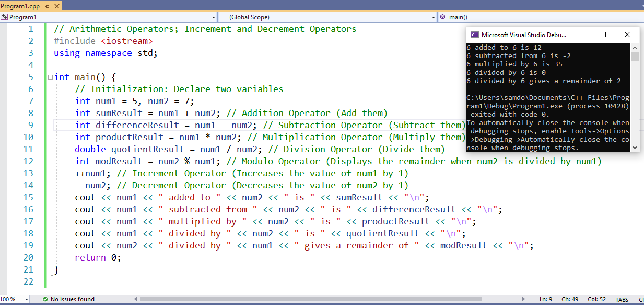
Task: Click the #include <iostream> line
Action: [103, 41]
